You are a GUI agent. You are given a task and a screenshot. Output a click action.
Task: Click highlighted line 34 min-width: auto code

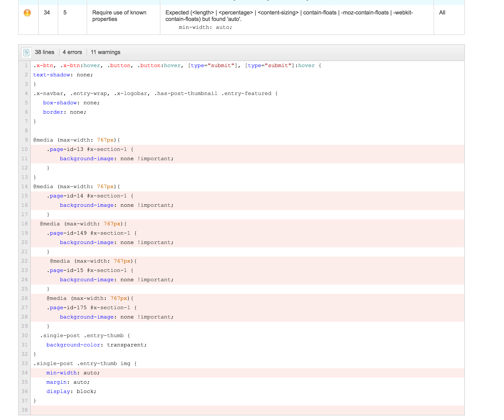(x=73, y=373)
